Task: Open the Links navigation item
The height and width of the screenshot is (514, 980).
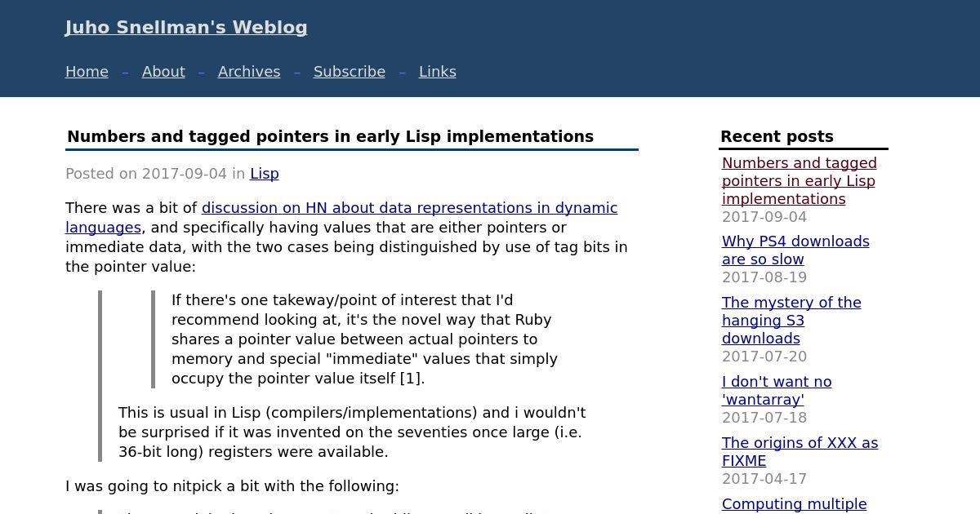Action: 438,72
